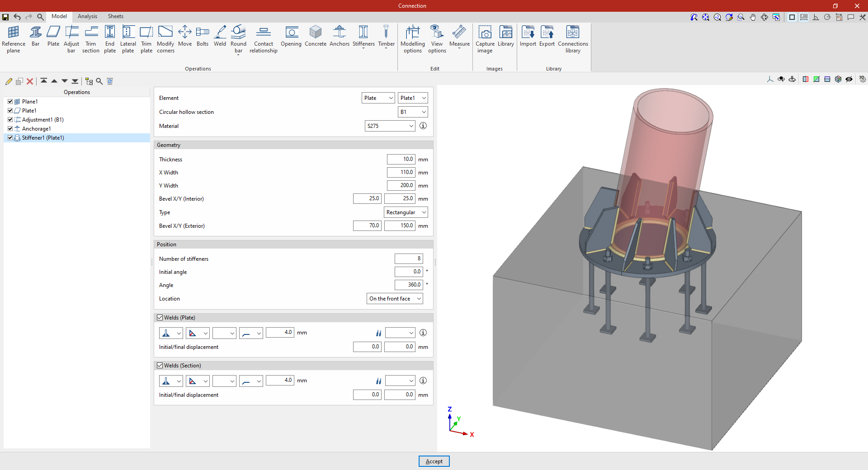
Task: Open the Sheets tab
Action: pos(115,16)
